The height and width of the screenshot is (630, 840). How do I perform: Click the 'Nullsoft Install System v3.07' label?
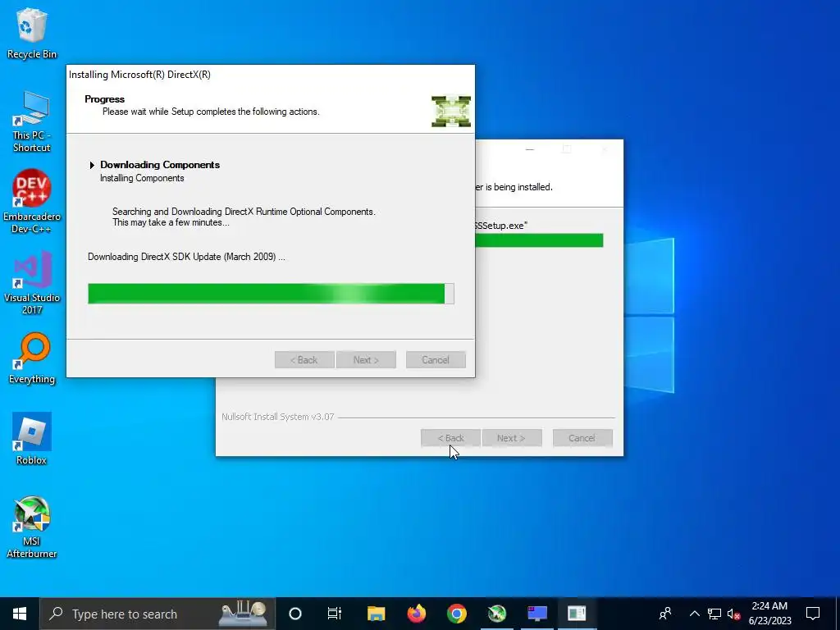coord(278,417)
